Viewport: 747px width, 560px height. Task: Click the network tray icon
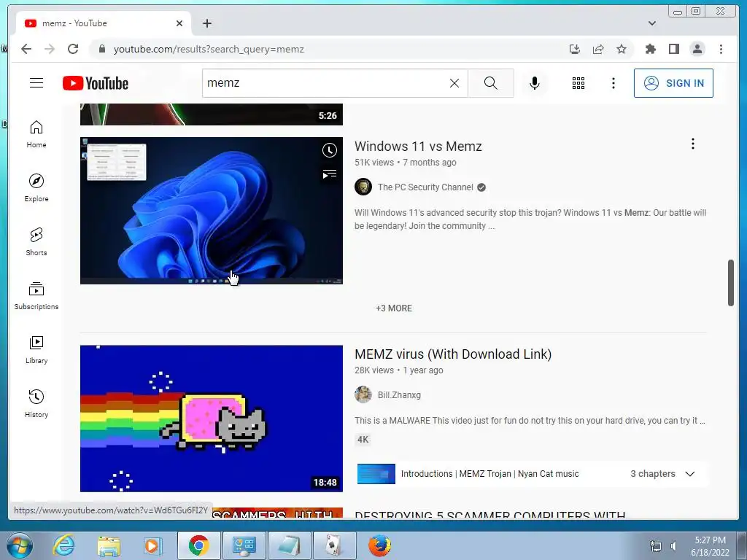[x=656, y=545]
